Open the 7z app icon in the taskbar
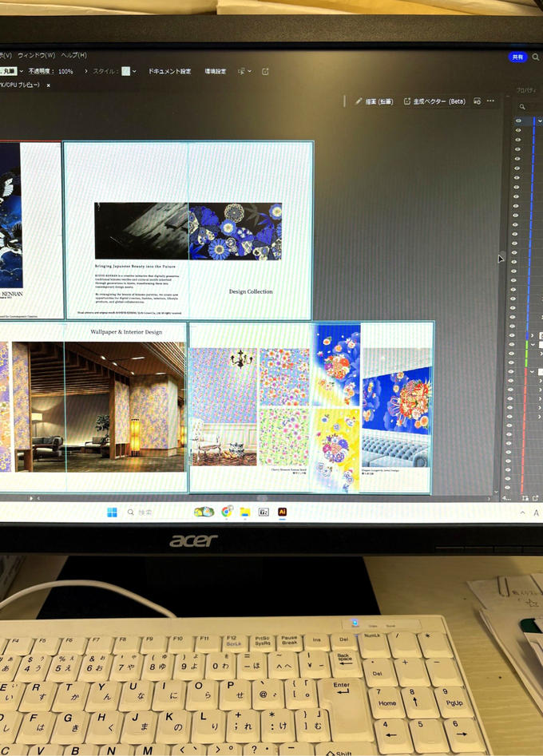This screenshot has width=543, height=756. click(x=264, y=512)
